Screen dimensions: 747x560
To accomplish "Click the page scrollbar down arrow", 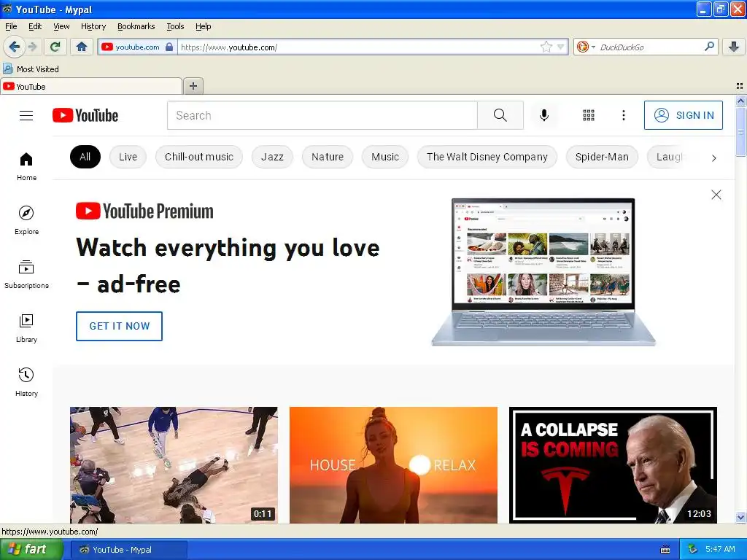I will (740, 517).
